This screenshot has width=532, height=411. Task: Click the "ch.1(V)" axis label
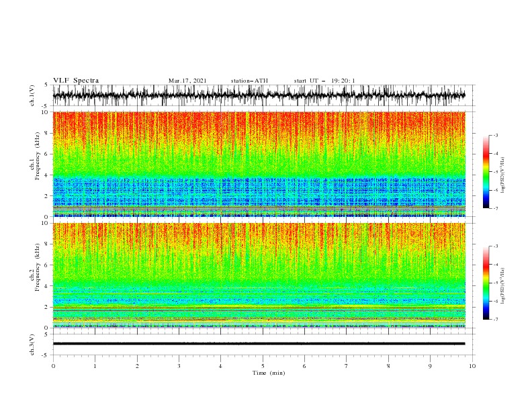(x=32, y=95)
